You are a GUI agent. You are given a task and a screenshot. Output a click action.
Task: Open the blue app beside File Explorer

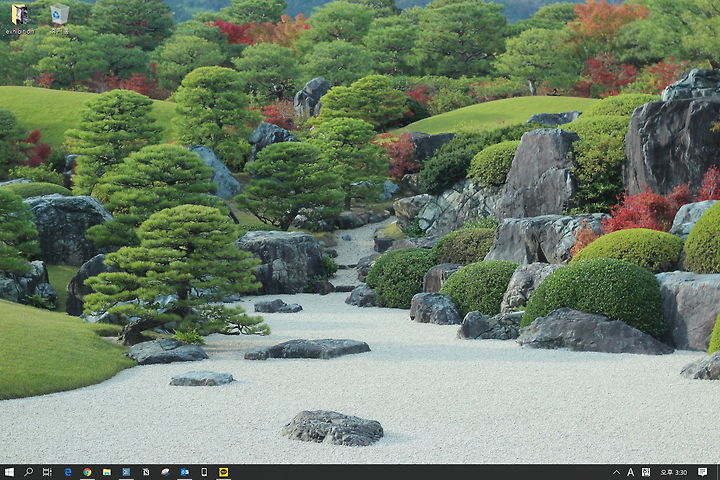click(x=126, y=472)
